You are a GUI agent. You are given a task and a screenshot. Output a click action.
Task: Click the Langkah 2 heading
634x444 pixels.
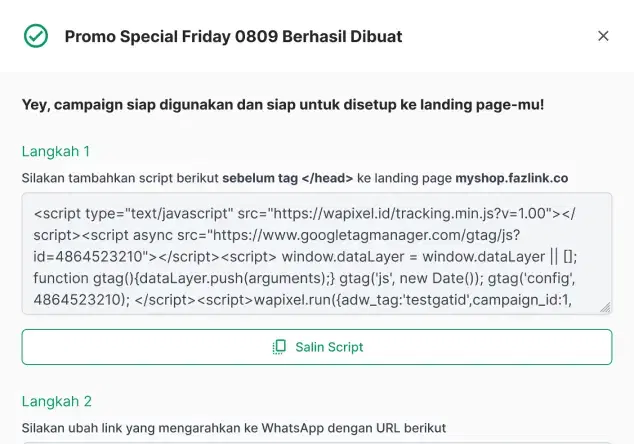point(56,401)
